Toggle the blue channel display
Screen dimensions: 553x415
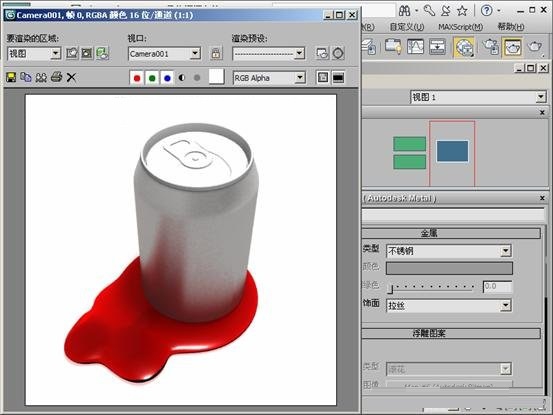pyautogui.click(x=167, y=78)
